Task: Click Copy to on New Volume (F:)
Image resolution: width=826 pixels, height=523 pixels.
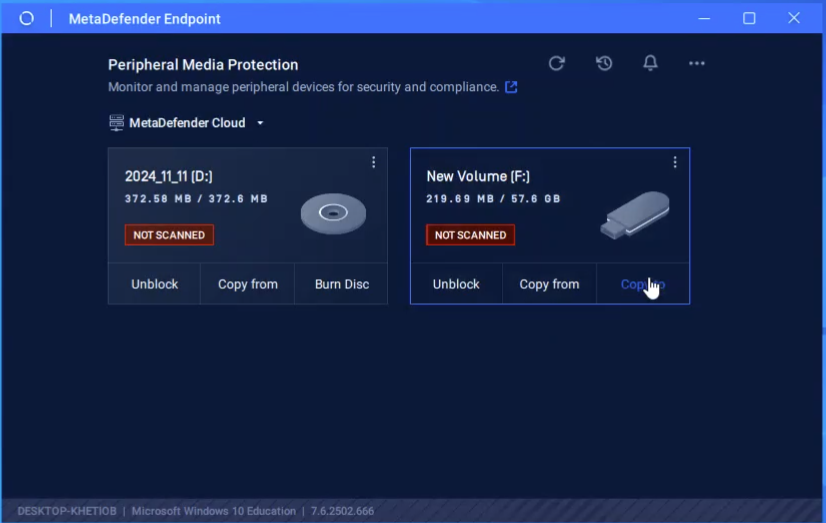Action: pyautogui.click(x=643, y=284)
